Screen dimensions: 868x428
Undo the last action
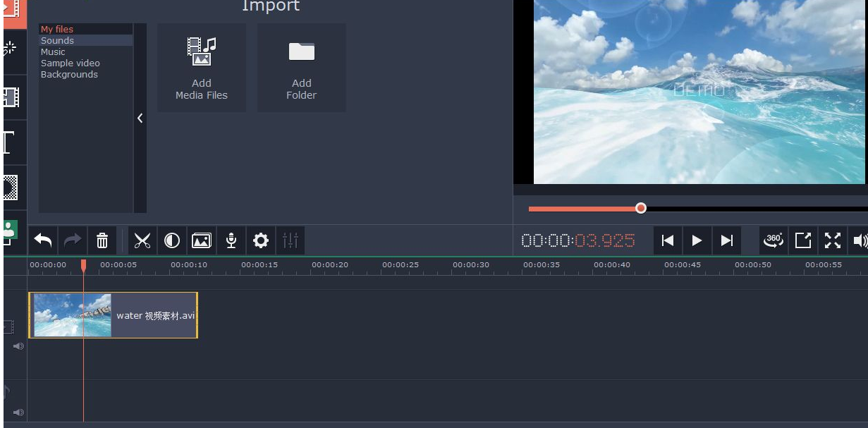[43, 241]
